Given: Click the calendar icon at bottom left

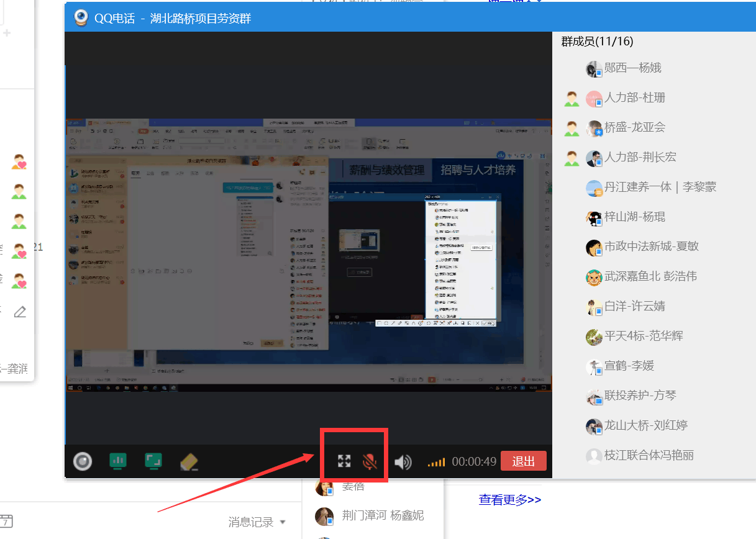Looking at the screenshot, I should (x=6, y=522).
